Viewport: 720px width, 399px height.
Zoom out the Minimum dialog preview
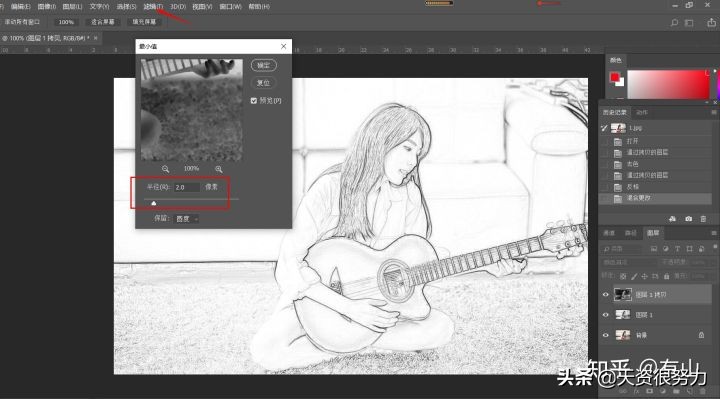pyautogui.click(x=166, y=169)
